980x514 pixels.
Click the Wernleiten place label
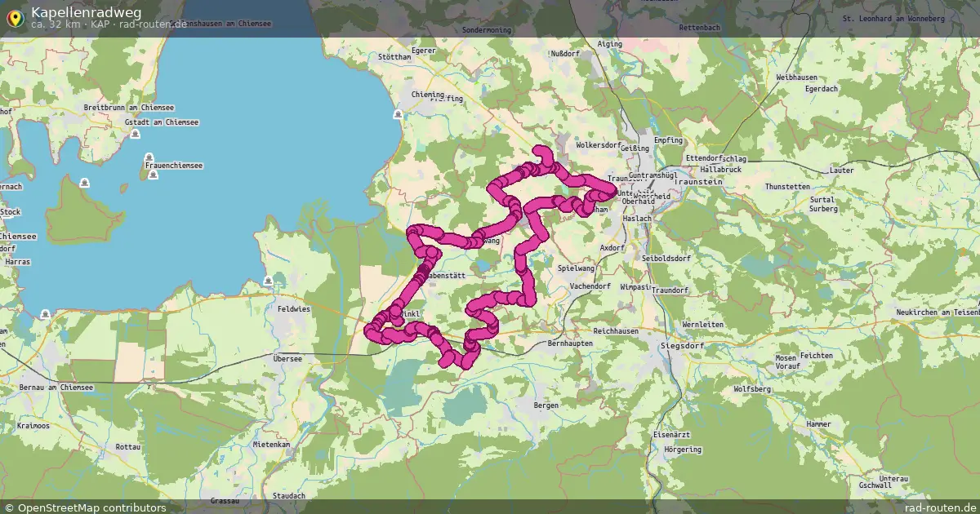coord(702,325)
